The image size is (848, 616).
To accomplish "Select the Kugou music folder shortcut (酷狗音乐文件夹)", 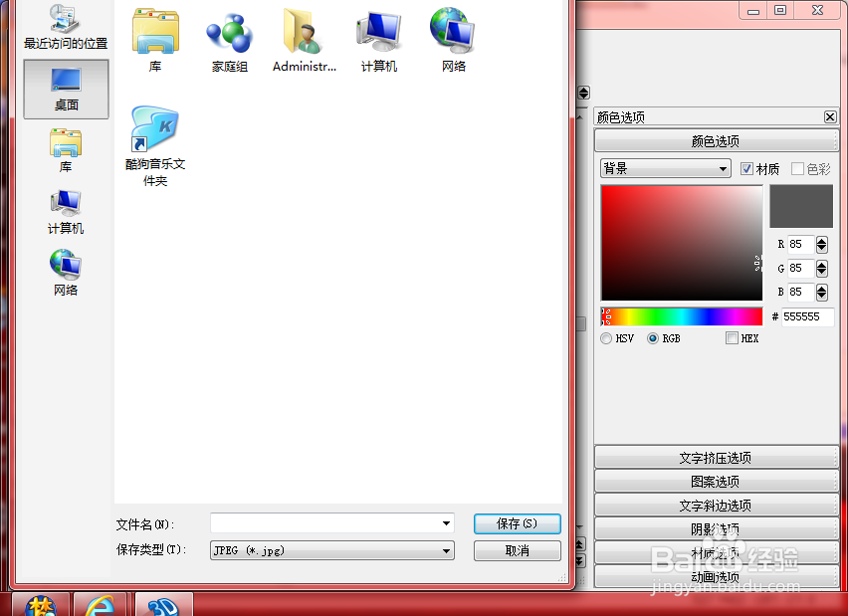I will coord(155,146).
